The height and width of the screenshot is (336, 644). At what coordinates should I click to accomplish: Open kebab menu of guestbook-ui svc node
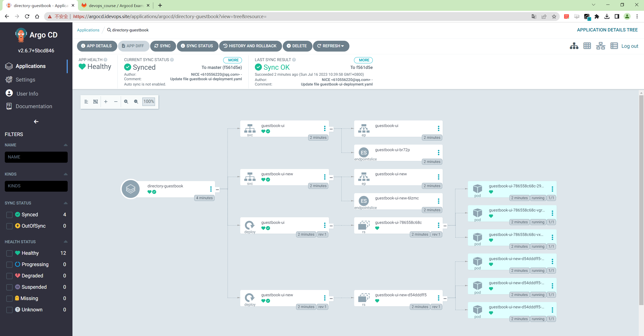point(325,129)
